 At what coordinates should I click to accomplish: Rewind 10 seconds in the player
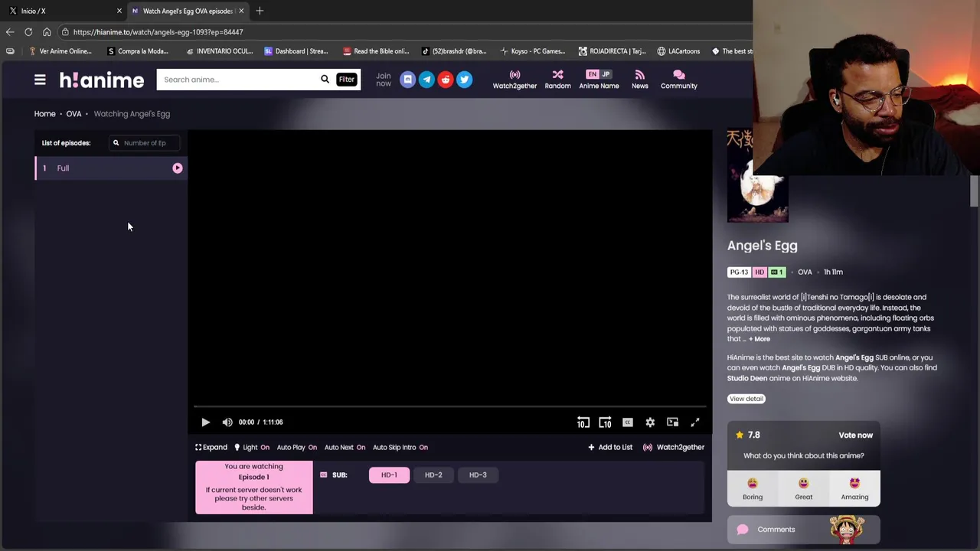coord(583,422)
